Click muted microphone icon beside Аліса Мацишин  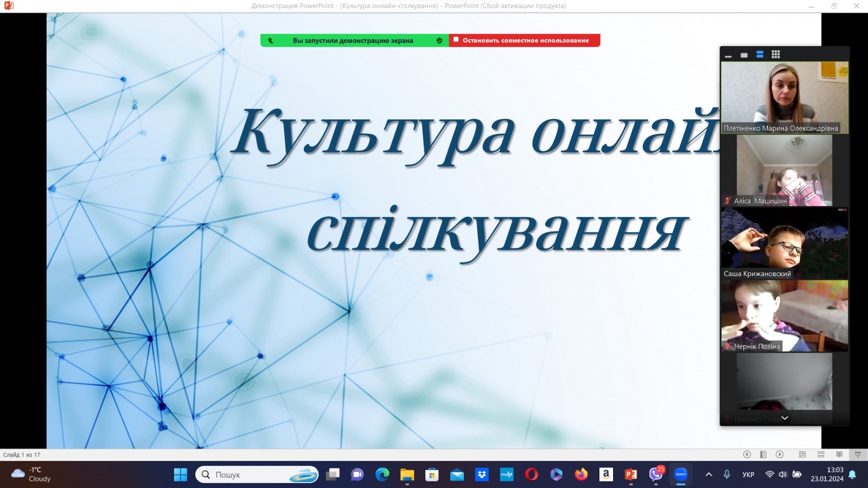coord(727,201)
